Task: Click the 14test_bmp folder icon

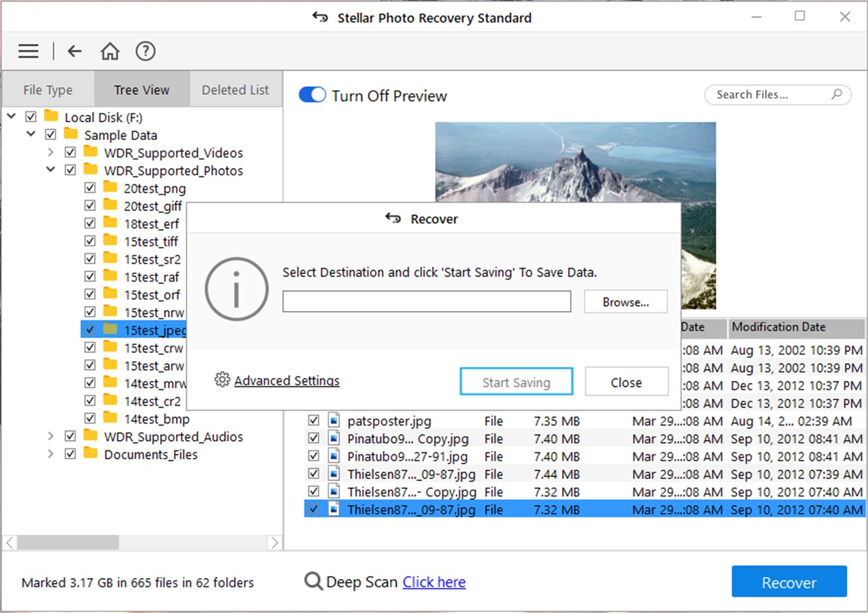Action: coord(111,418)
